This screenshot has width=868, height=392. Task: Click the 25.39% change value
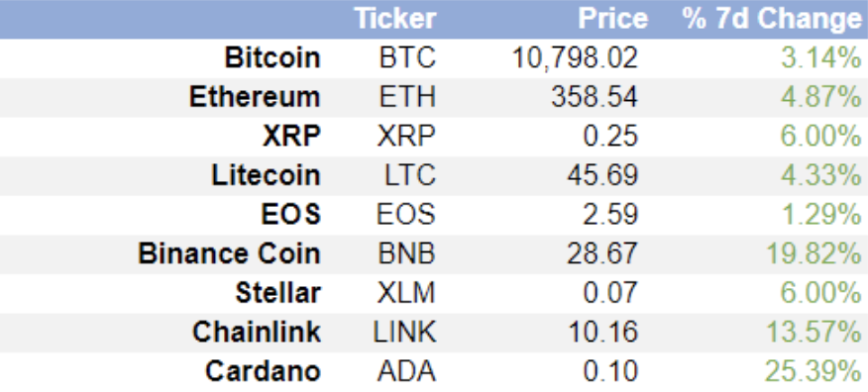(x=814, y=372)
